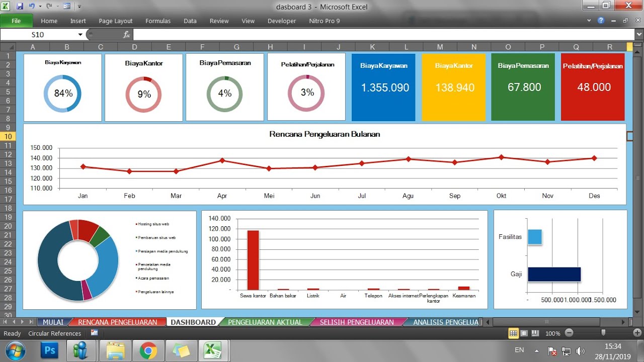Screen dimensions: 644x362
Task: Click the zoom in plus button
Action: [637, 333]
